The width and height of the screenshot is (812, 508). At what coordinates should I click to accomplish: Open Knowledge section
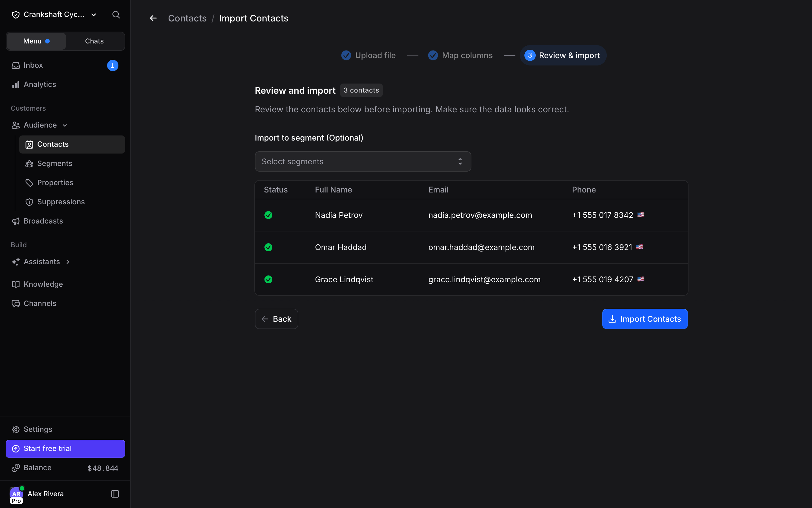pos(65,284)
